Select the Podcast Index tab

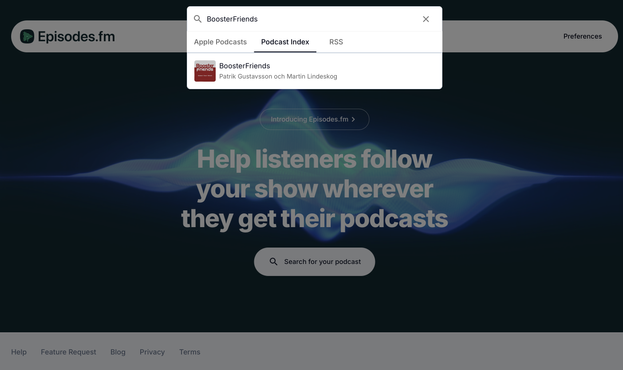(x=285, y=42)
